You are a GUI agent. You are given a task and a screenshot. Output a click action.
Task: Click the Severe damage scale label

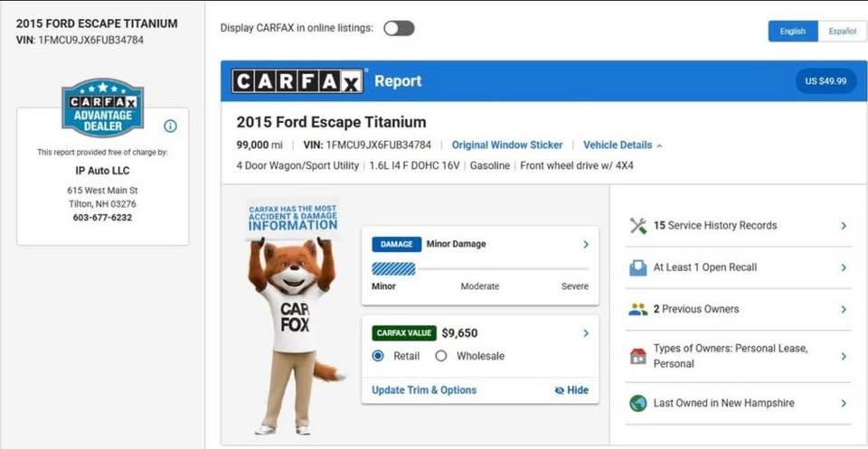click(575, 286)
